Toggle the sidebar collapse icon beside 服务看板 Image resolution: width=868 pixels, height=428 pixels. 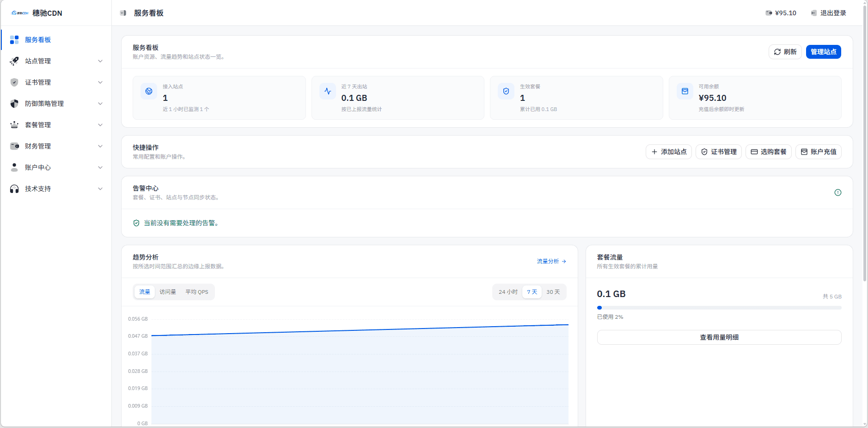[123, 13]
